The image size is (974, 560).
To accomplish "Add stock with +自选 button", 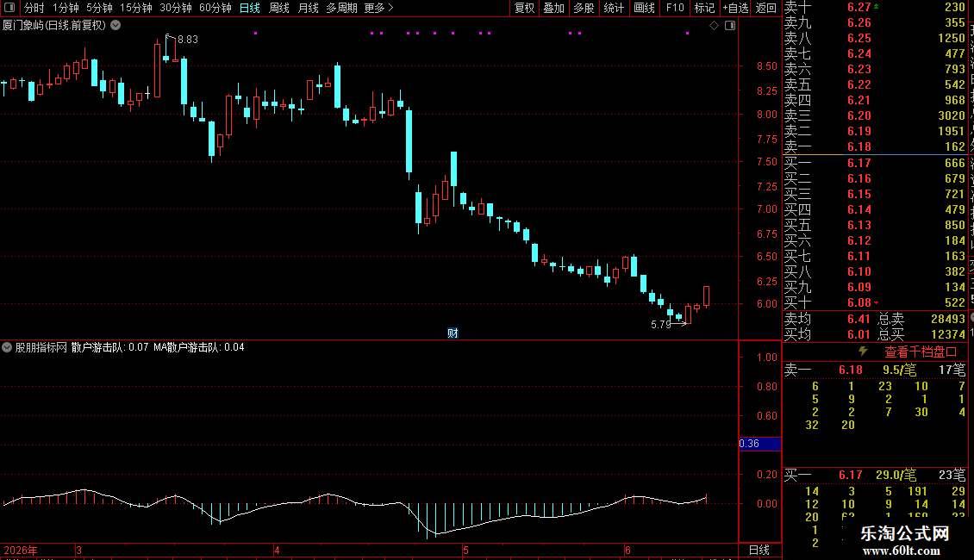I will (735, 8).
